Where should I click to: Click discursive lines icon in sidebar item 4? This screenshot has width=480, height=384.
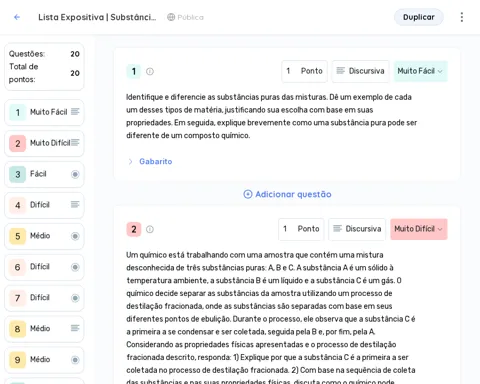75,204
